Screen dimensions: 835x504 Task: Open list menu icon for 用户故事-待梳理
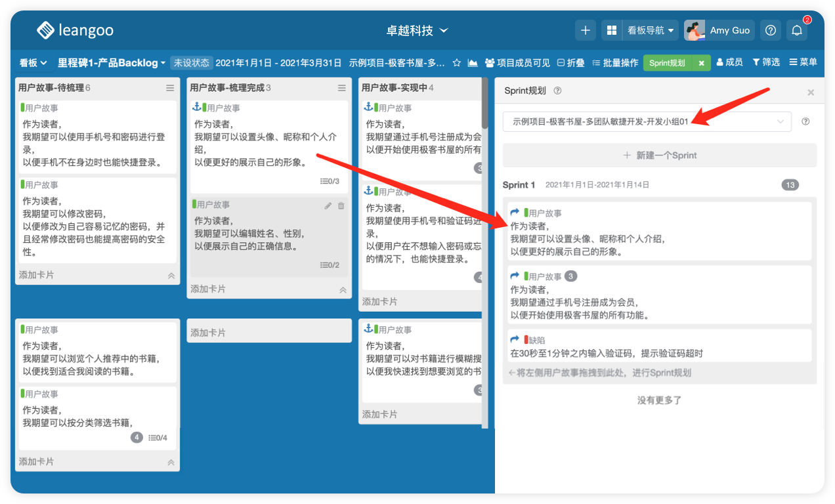(x=170, y=88)
